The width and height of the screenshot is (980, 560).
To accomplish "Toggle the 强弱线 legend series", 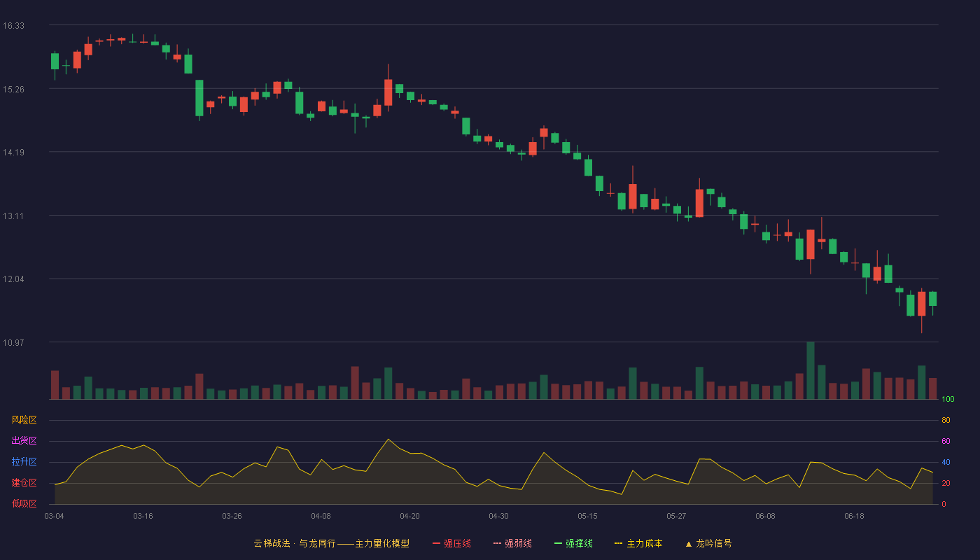I will coord(512,543).
